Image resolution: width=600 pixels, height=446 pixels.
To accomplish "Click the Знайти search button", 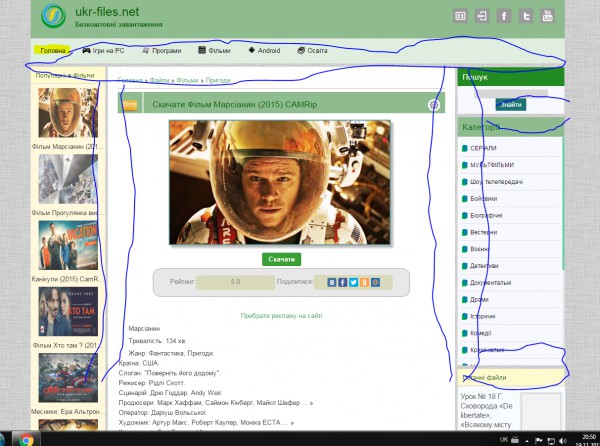I will [x=511, y=104].
